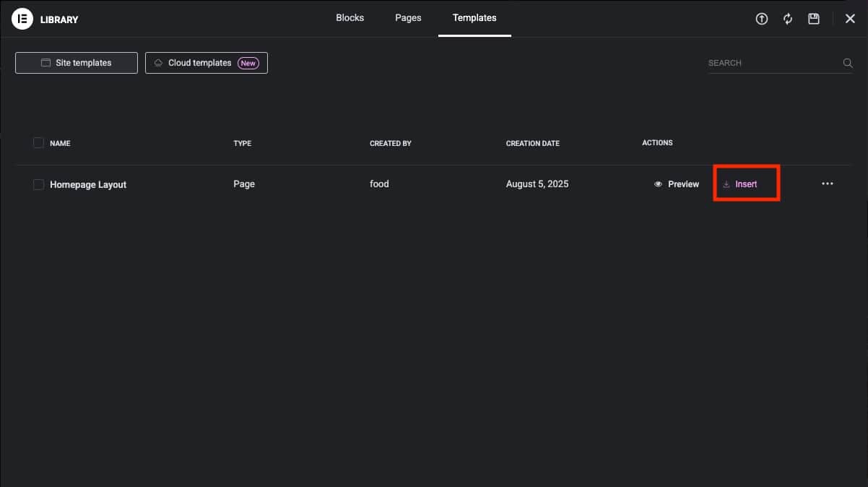Tick the select-all checkbox beside NAME
The image size is (868, 487).
click(38, 142)
